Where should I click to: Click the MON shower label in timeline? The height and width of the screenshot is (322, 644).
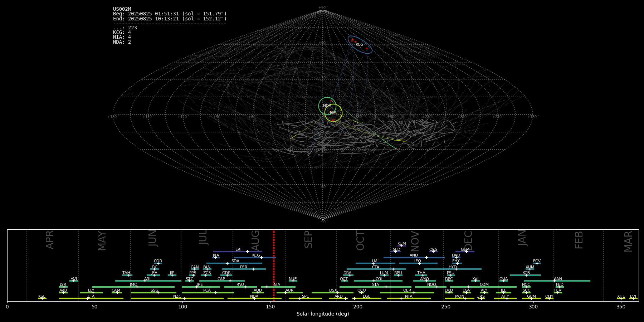[x=459, y=297]
